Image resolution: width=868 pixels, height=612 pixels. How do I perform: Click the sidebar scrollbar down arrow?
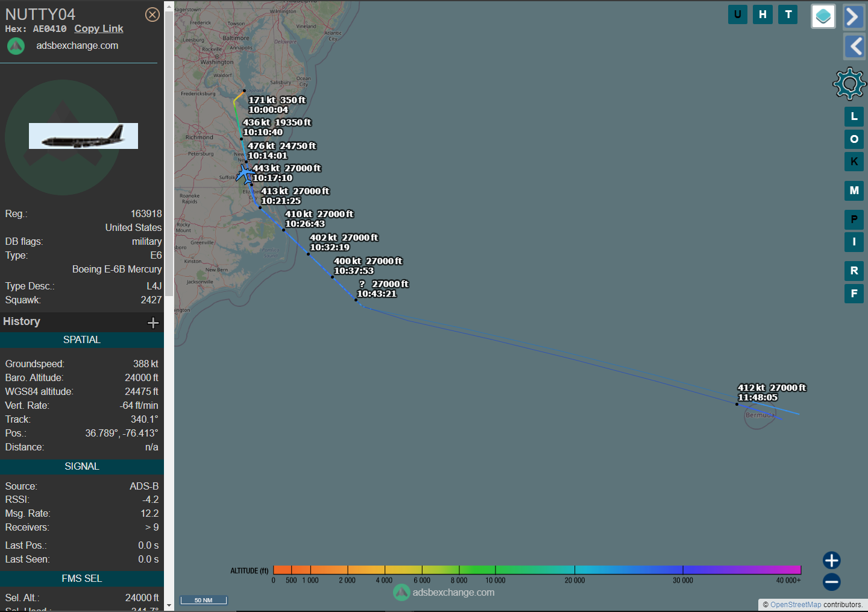169,605
